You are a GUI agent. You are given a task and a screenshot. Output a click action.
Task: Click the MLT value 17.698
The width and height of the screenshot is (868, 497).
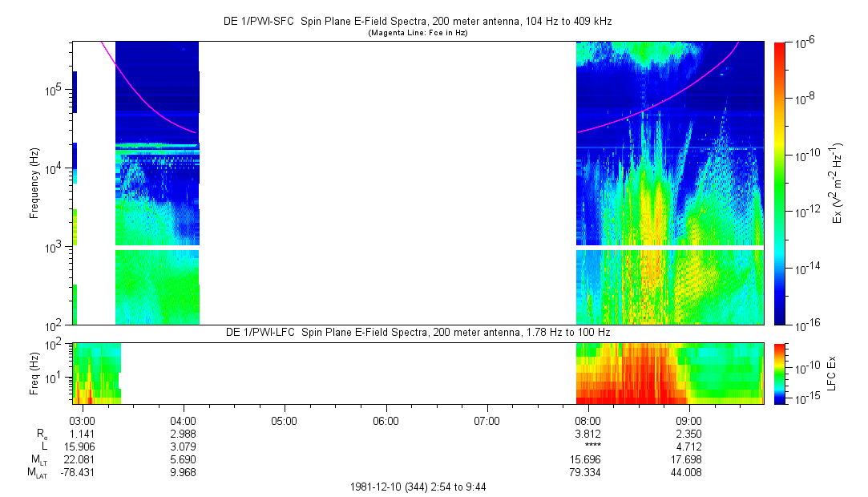coord(688,459)
